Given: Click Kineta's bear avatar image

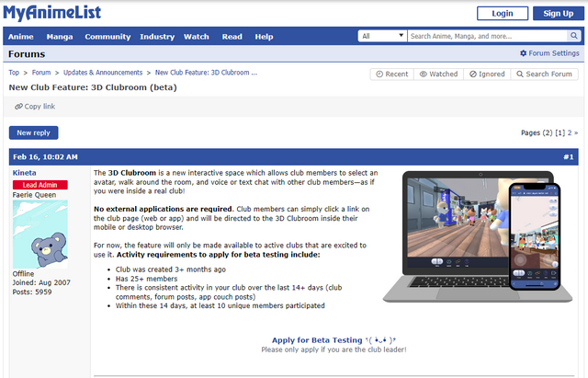Looking at the screenshot, I should click(40, 234).
